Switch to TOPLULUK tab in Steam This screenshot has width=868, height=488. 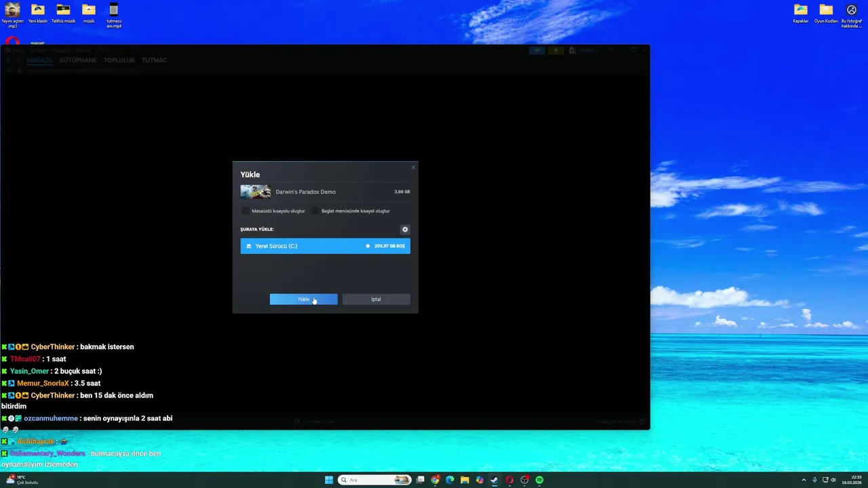[119, 60]
